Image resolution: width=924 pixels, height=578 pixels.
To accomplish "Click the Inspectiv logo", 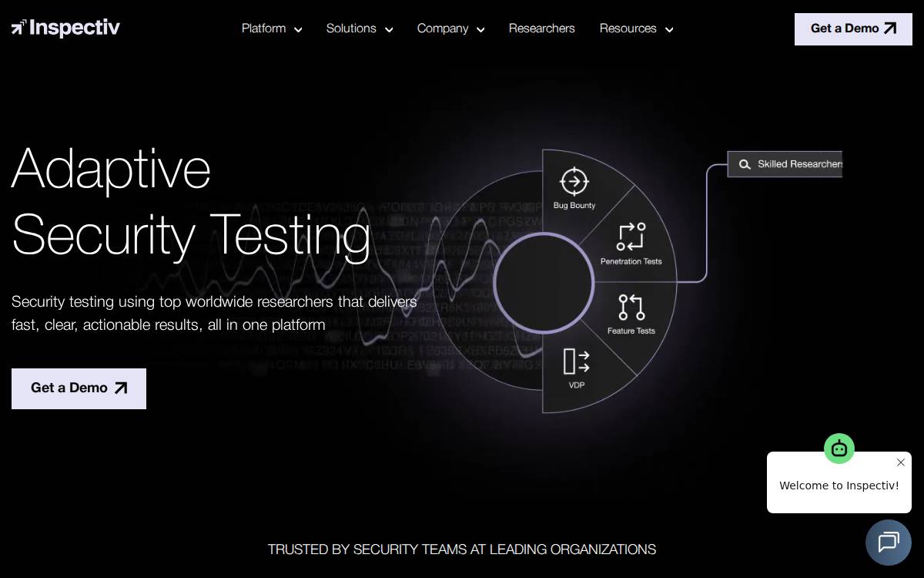I will (65, 28).
